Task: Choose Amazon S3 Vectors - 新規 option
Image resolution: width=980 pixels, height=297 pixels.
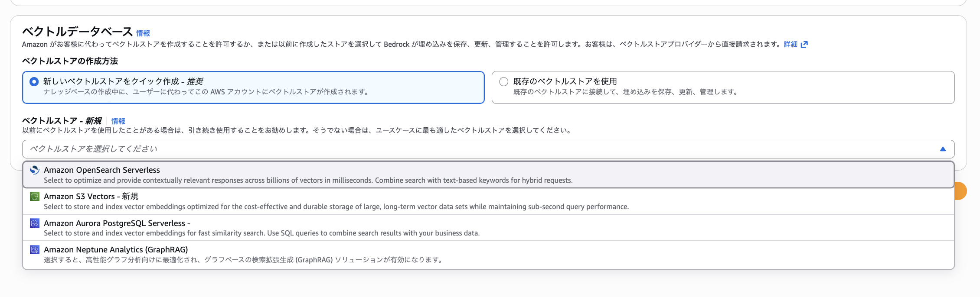Action: [488, 201]
